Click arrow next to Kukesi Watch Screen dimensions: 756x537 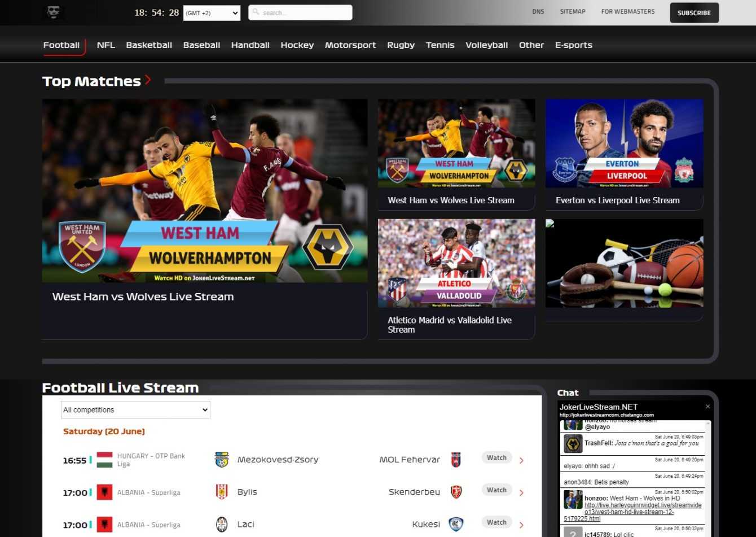[x=521, y=525]
